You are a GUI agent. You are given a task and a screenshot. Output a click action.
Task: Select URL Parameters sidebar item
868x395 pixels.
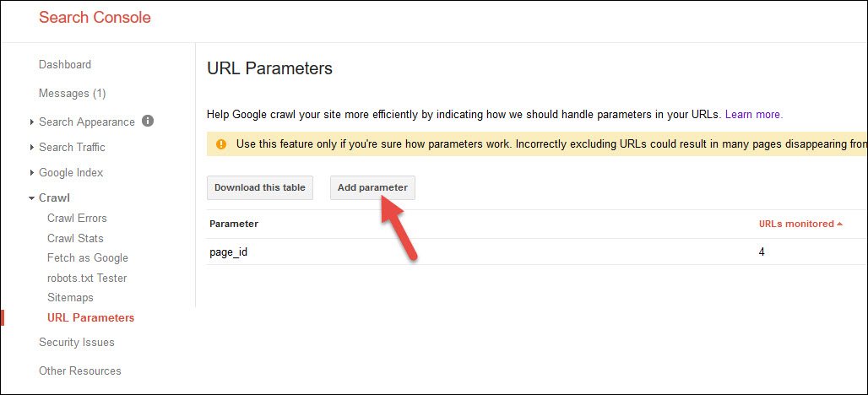coord(90,318)
